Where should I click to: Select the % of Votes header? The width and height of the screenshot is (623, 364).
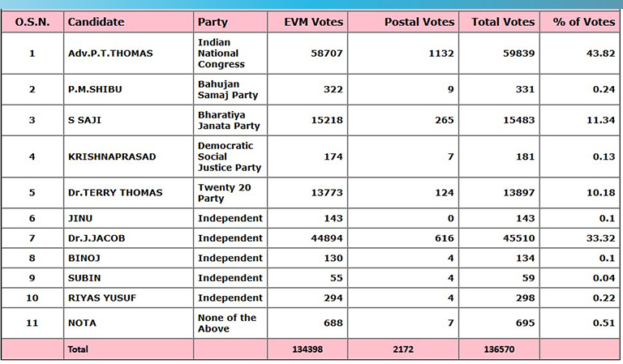coord(584,22)
